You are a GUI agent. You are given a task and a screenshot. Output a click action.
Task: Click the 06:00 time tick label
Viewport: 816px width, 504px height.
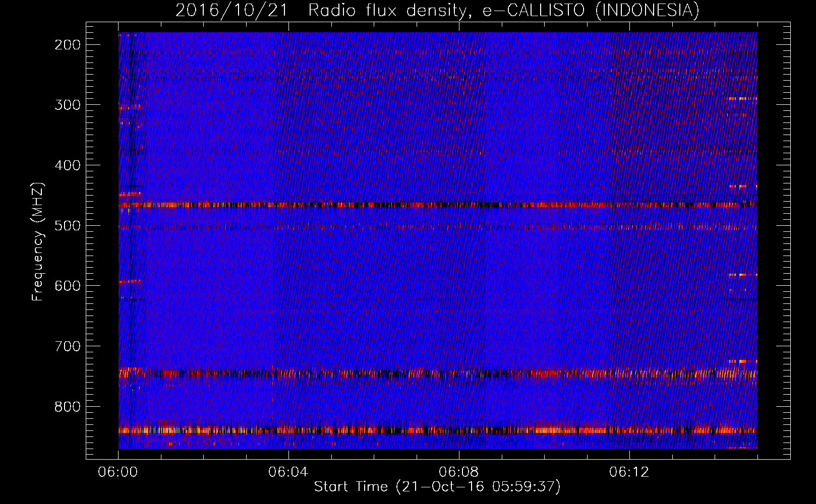(x=118, y=472)
